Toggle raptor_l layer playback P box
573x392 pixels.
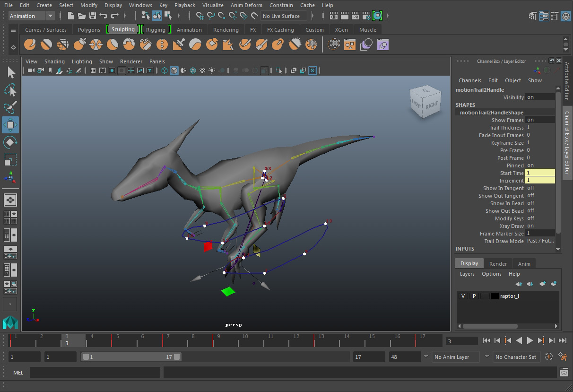coord(474,296)
